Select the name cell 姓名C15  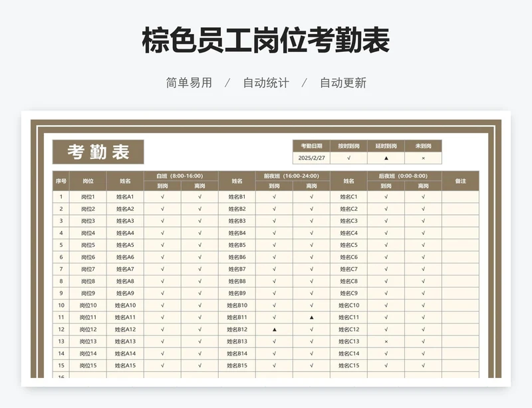coord(348,365)
